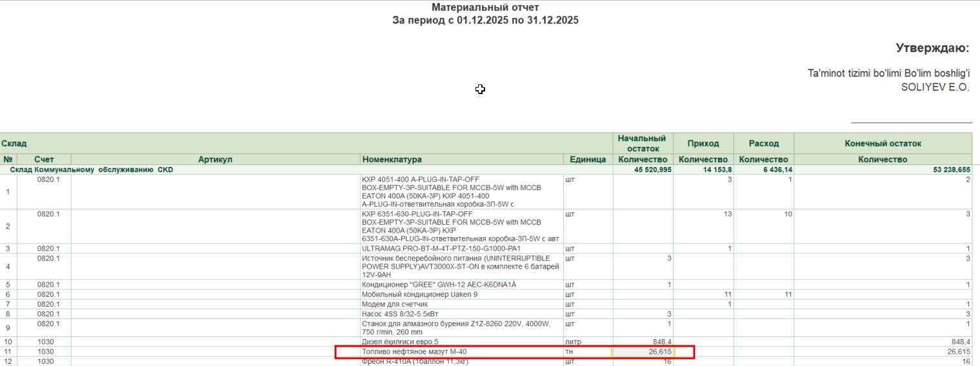Select the final balance "26,615" of мазут

coord(959,352)
